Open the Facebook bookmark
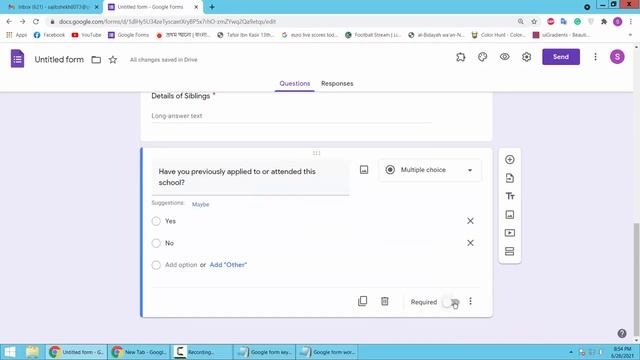Screen dimensions: 640x360 [x=49, y=35]
